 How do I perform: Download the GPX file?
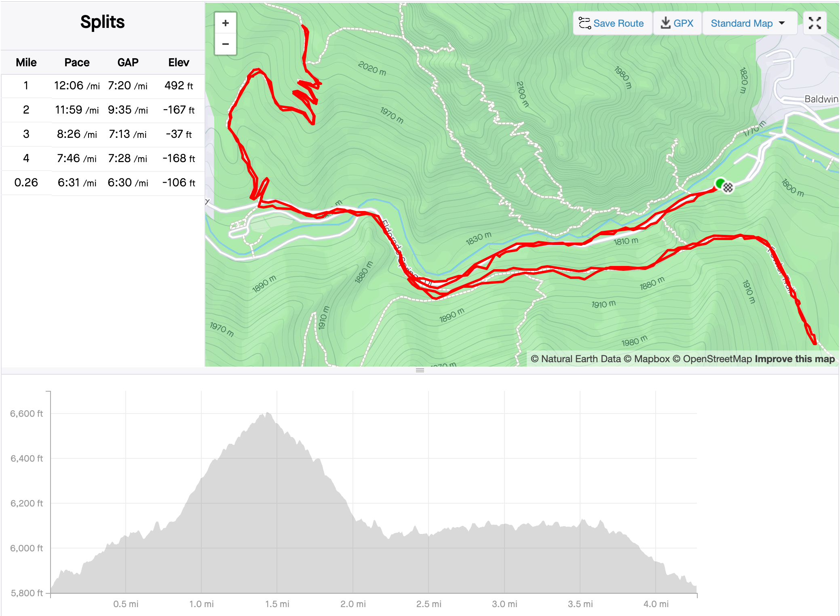[x=677, y=23]
